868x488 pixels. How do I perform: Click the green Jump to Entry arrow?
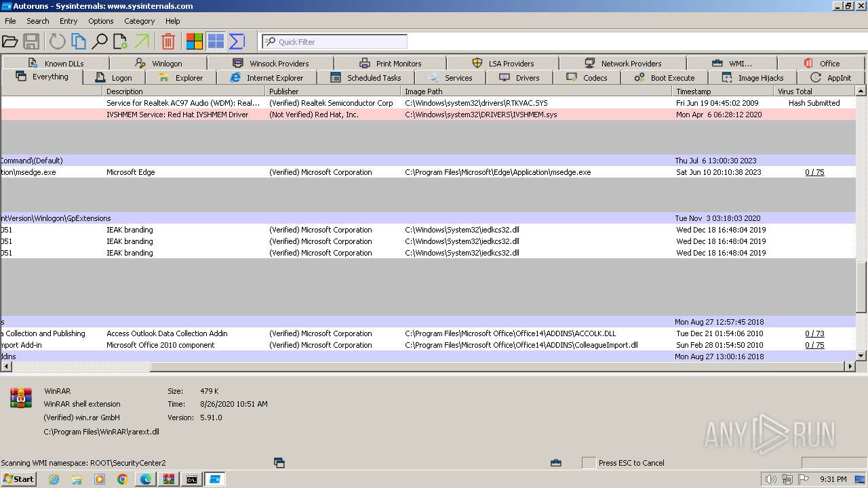click(142, 41)
